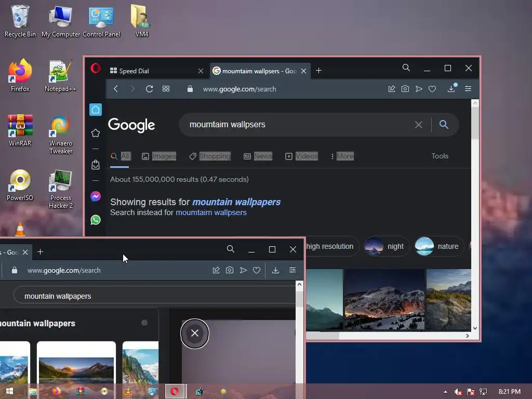Click the blue Google search magnifier button
Image resolution: width=532 pixels, height=399 pixels.
[x=444, y=125]
